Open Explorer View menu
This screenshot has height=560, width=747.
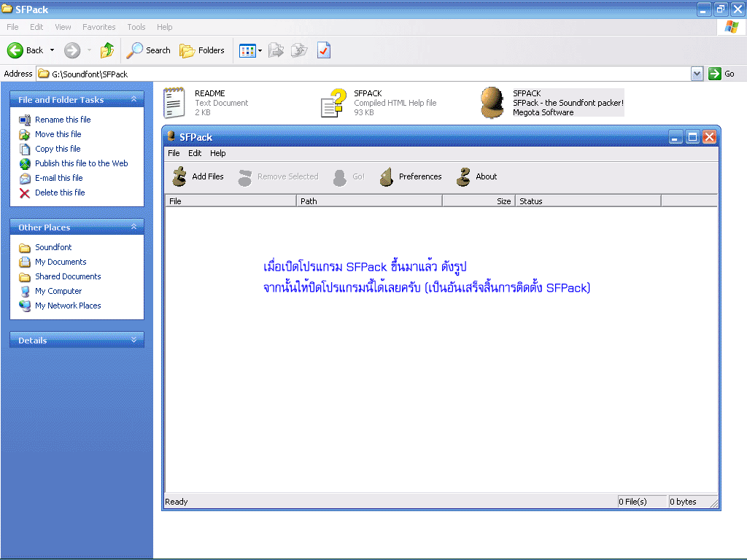click(x=63, y=27)
